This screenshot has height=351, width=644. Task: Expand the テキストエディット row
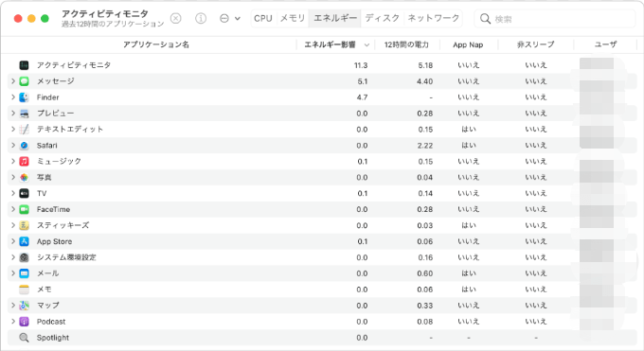(x=12, y=130)
